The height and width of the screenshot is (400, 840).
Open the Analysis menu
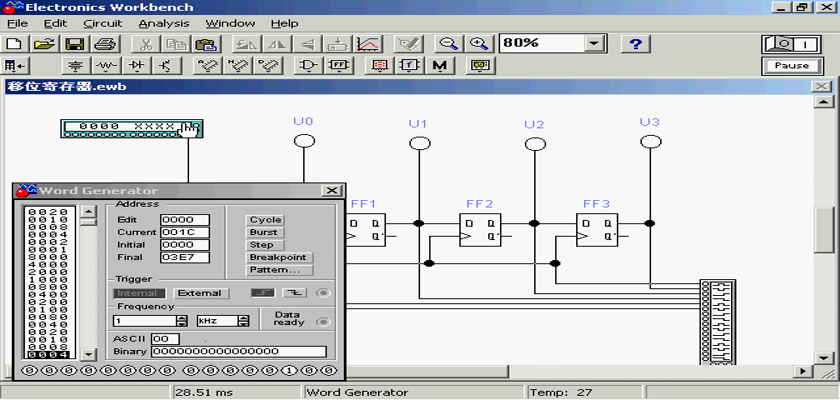[163, 23]
